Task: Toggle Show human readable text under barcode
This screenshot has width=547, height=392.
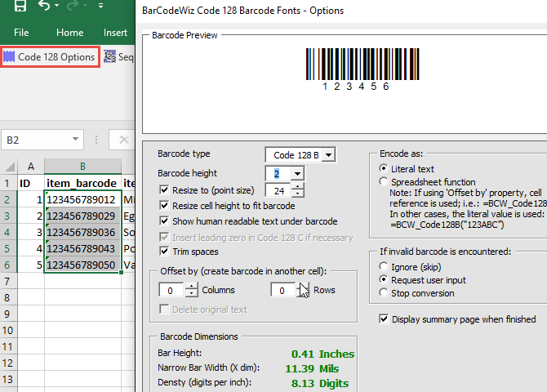Action: pos(164,220)
